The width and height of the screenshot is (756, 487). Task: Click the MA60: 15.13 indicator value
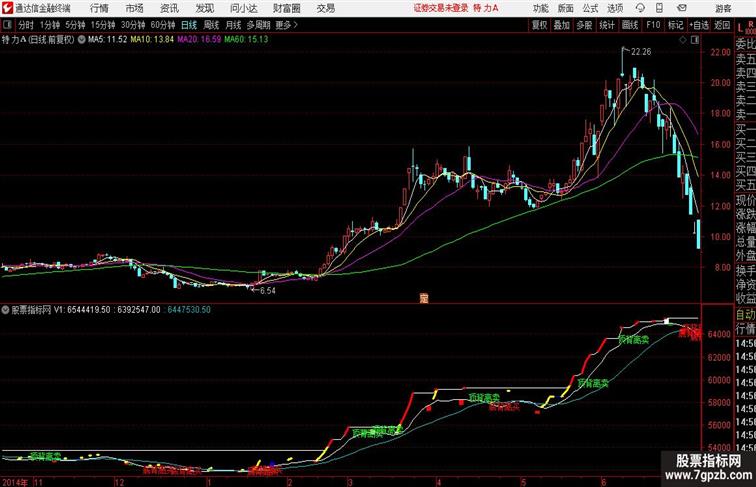[x=246, y=40]
